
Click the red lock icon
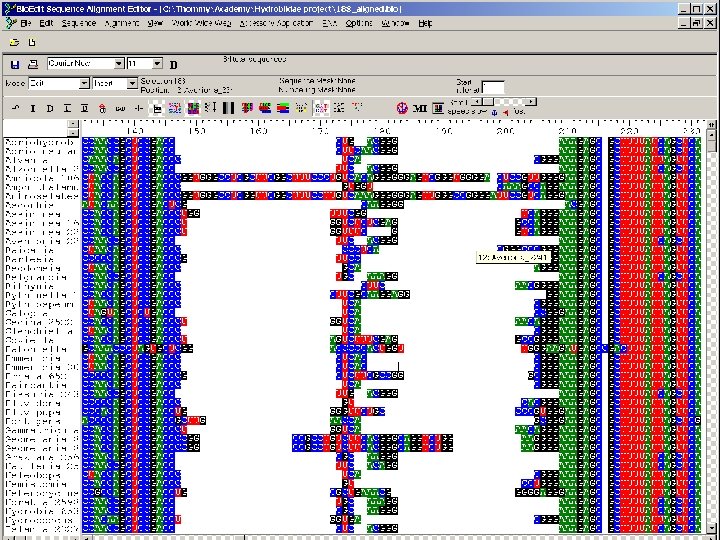[102, 108]
